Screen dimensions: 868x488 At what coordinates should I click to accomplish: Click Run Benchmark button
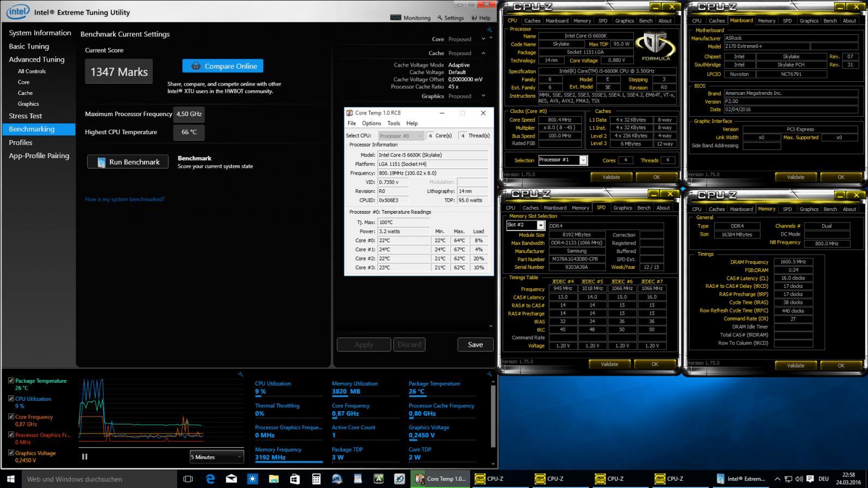pyautogui.click(x=128, y=162)
